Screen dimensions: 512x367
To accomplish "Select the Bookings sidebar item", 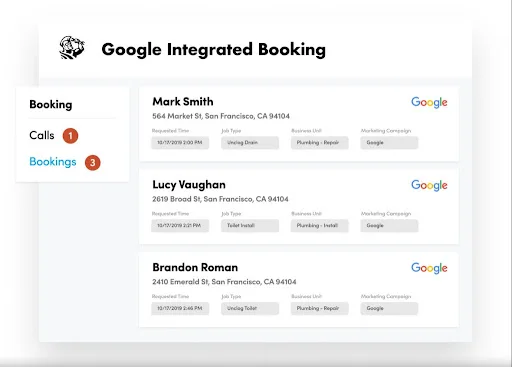I will pos(53,162).
